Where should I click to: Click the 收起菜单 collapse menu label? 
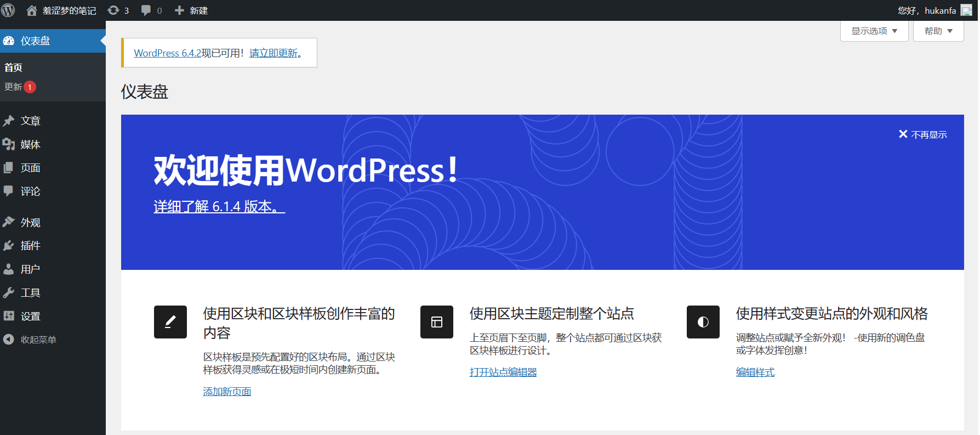click(x=38, y=340)
